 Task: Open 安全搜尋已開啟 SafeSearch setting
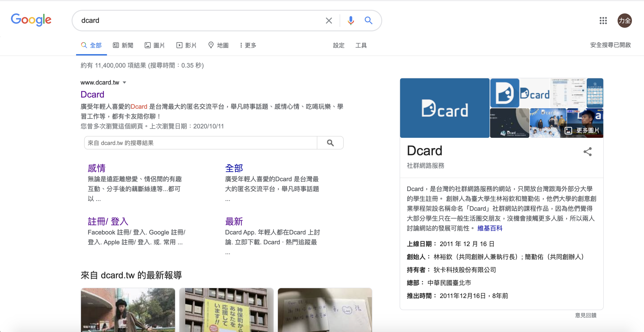point(610,45)
